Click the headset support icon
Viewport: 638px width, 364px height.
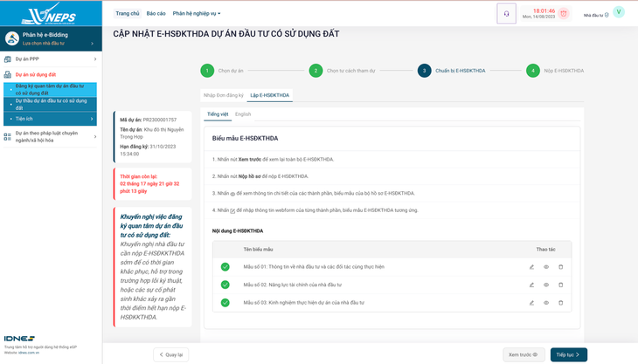point(506,13)
